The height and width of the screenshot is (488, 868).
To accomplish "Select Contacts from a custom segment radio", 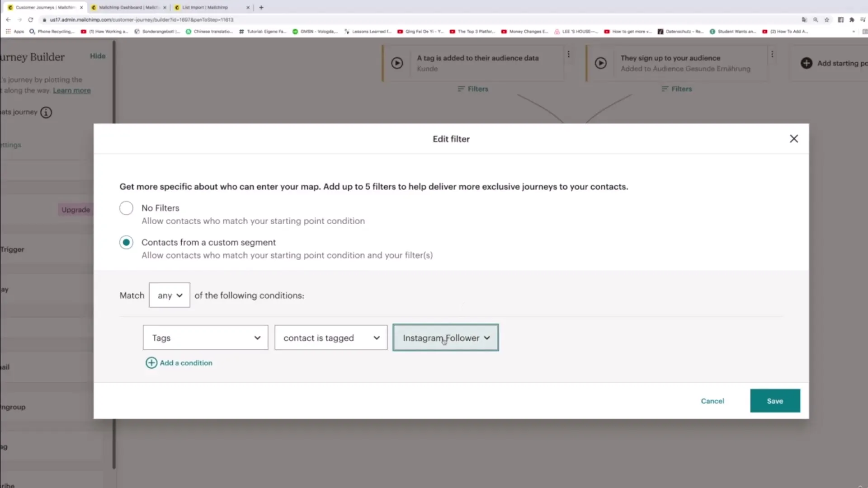I will coord(126,243).
